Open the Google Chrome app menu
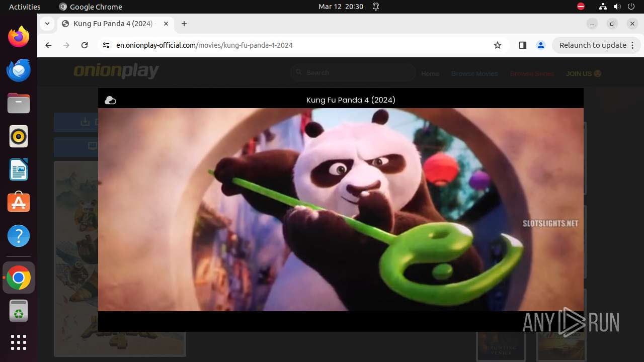The image size is (644, 362). [91, 7]
